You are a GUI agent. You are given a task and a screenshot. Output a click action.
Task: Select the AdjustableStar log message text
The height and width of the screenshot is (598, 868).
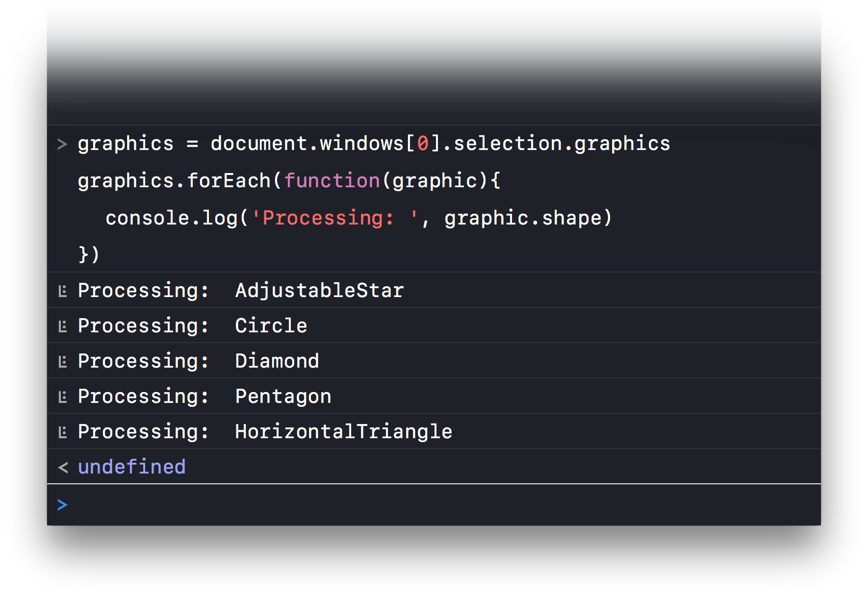click(x=241, y=291)
